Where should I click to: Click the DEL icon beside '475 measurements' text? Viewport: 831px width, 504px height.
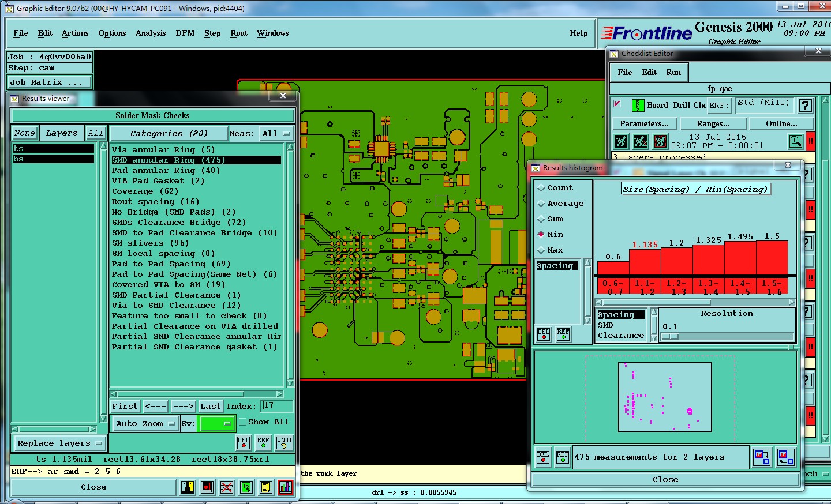coord(543,457)
